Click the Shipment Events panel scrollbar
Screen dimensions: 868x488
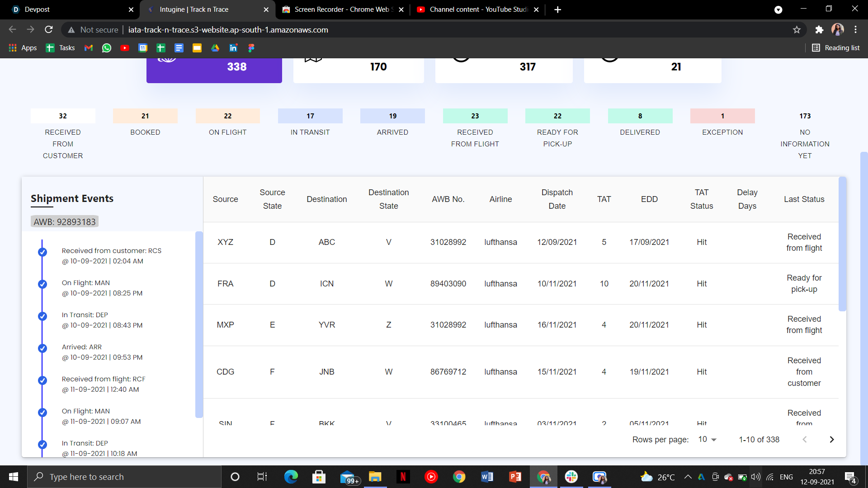pyautogui.click(x=199, y=324)
